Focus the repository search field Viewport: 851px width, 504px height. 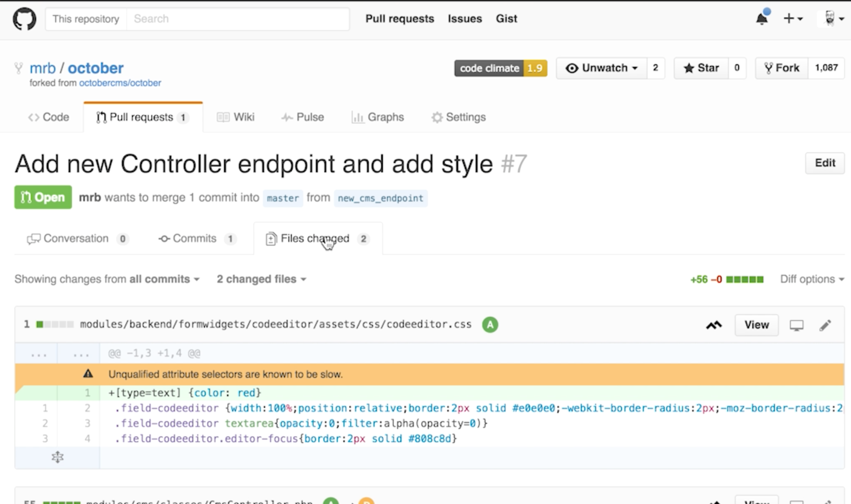(237, 19)
